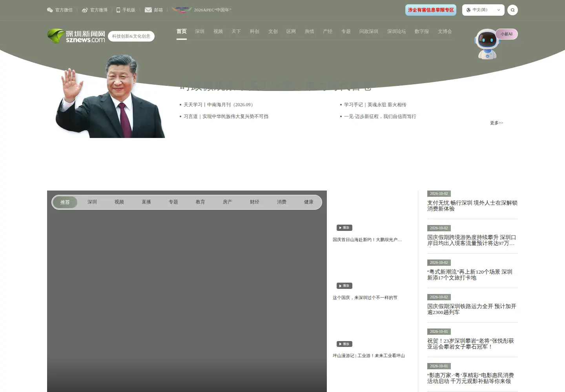Open the 习言道 article link
565x392 pixels.
click(226, 116)
